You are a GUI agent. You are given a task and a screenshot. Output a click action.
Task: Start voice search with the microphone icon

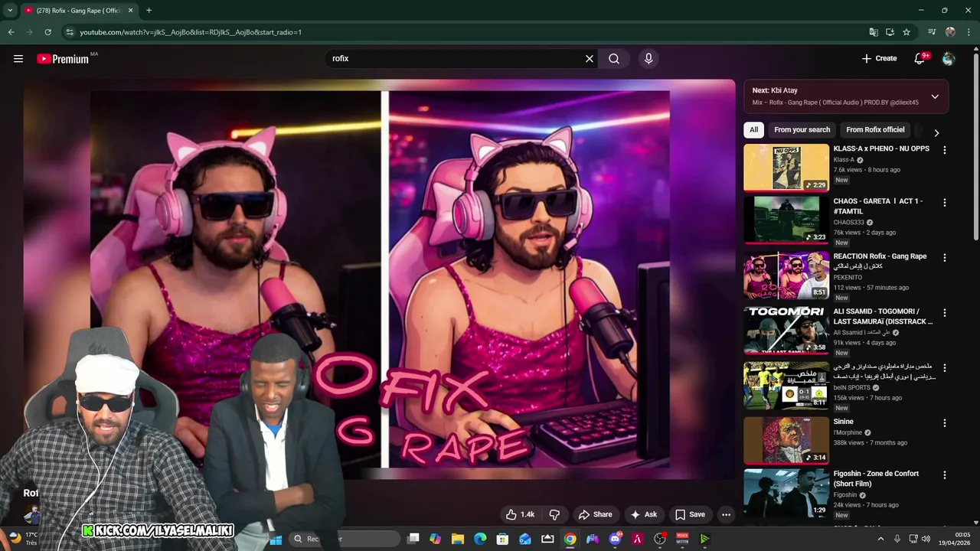(648, 58)
